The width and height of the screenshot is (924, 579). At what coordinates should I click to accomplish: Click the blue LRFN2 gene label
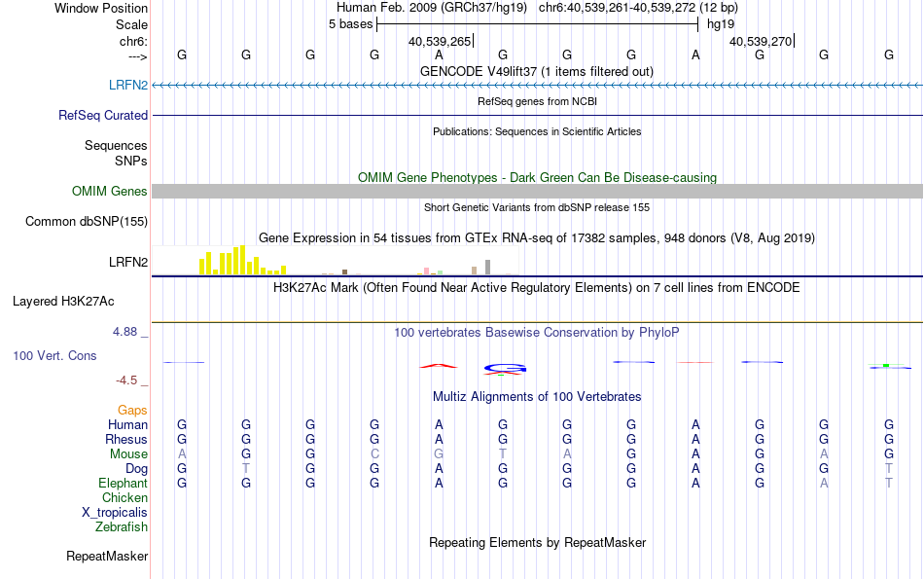128,85
